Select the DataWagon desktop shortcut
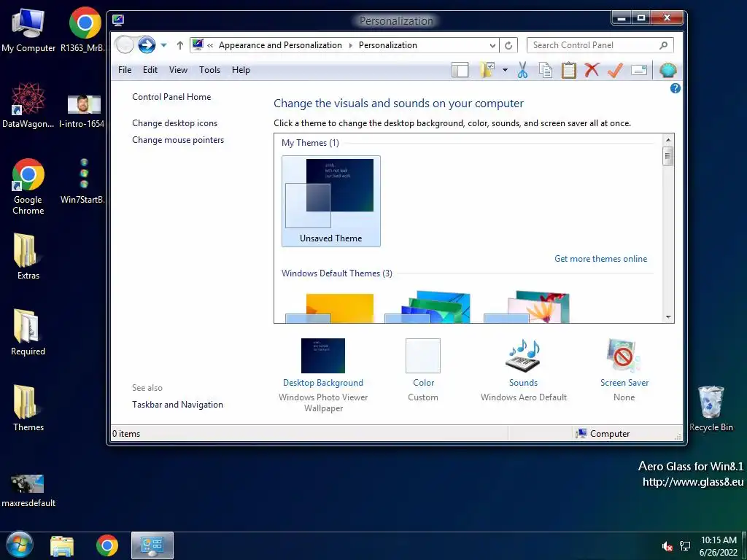 point(28,106)
